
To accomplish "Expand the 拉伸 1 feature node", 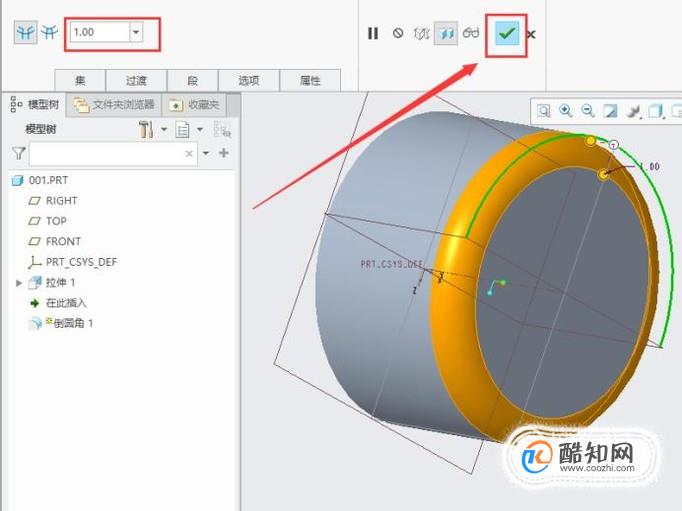I will click(x=19, y=283).
